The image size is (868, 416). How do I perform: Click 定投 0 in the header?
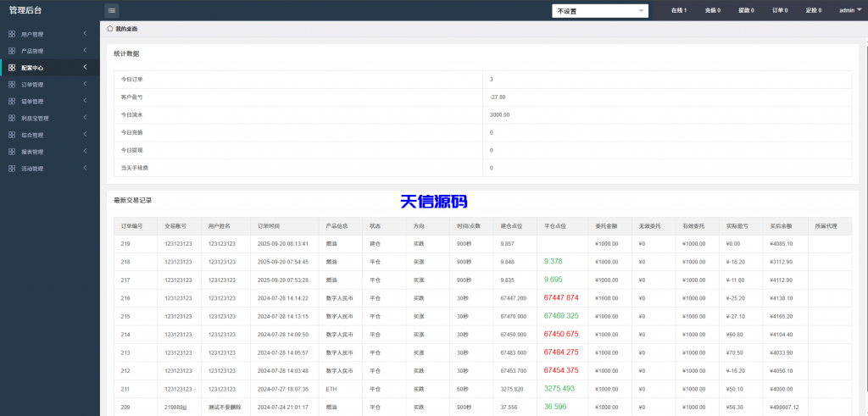[x=813, y=10]
